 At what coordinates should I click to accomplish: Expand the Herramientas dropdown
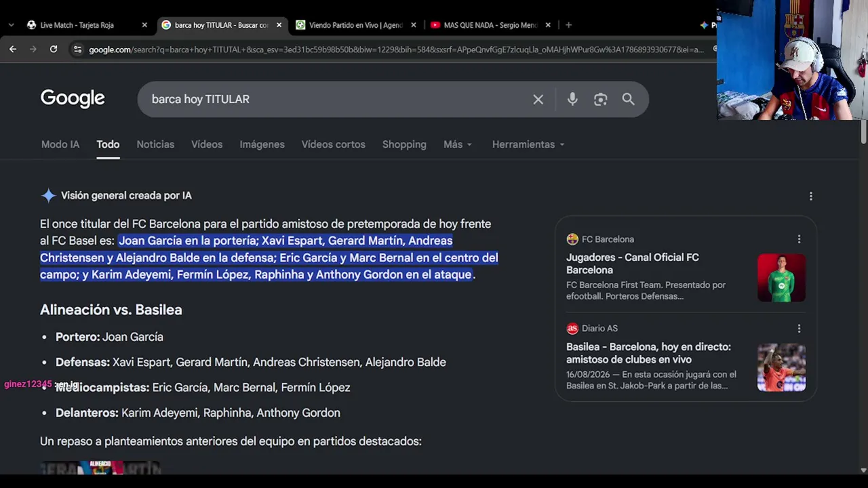(528, 144)
